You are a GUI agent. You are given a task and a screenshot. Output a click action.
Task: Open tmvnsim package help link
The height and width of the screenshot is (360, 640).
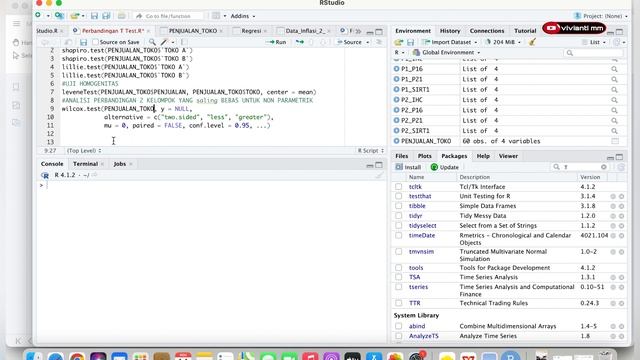(x=421, y=252)
